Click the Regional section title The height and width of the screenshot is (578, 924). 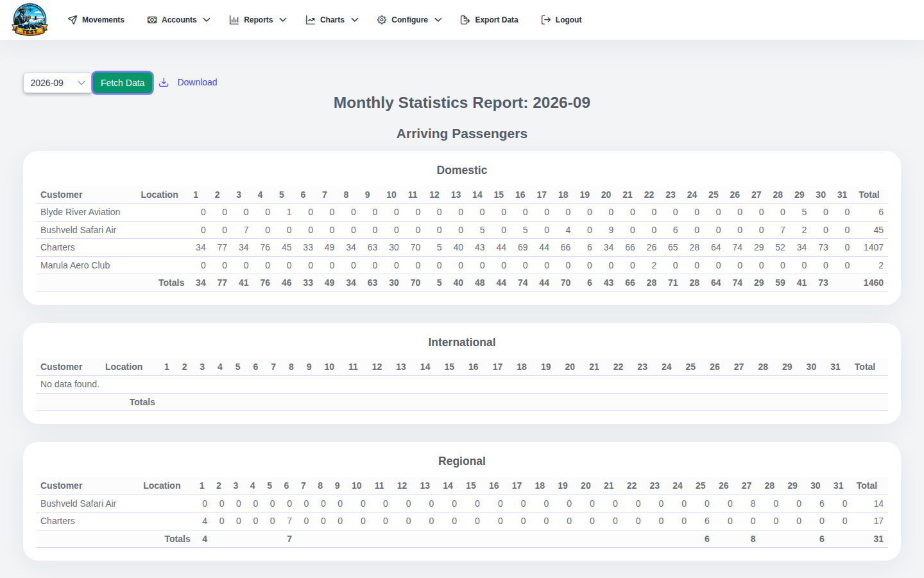[x=462, y=461]
